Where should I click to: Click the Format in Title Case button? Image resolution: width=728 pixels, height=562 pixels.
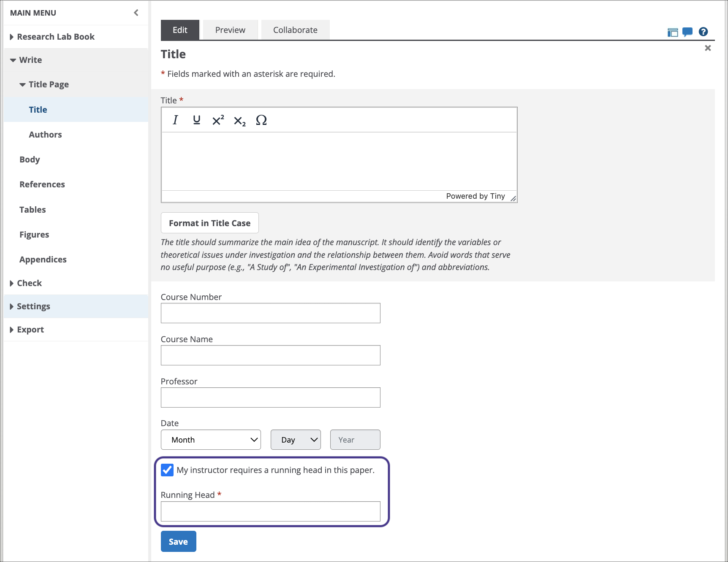click(209, 223)
